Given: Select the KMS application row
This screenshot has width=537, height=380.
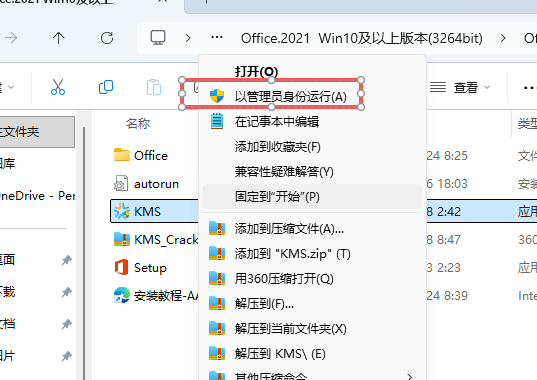Looking at the screenshot, I should point(154,212).
